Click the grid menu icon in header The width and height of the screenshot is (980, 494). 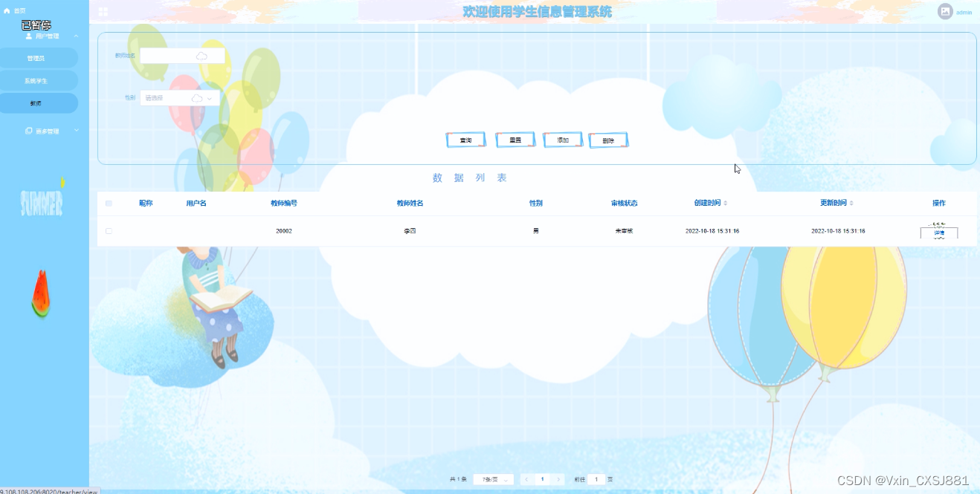(x=103, y=12)
